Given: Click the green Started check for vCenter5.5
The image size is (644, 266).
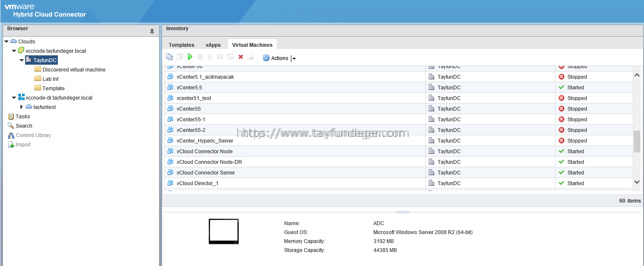Looking at the screenshot, I should coord(561,88).
